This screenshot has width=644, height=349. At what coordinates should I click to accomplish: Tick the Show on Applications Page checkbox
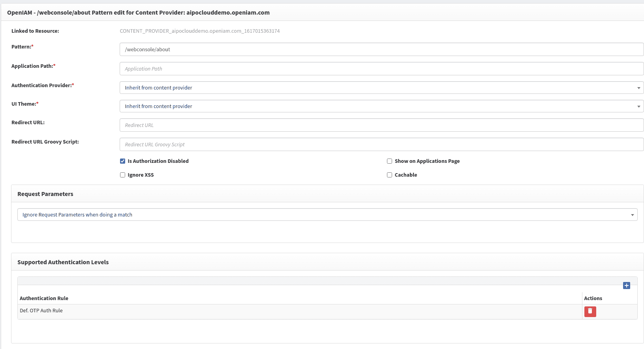[x=389, y=161]
